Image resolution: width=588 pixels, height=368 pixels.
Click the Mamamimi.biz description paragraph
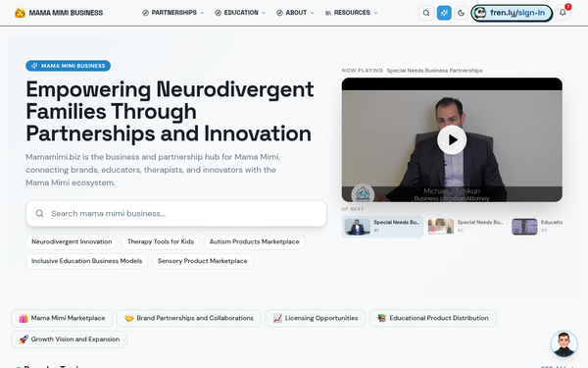point(153,170)
